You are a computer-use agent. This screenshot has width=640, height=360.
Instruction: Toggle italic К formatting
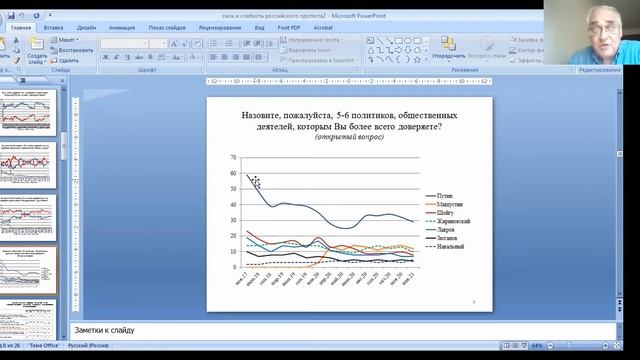point(117,57)
